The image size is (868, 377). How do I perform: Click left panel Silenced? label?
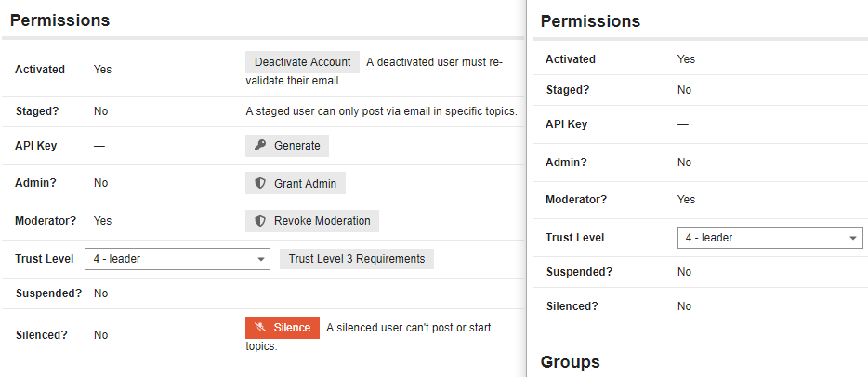coord(42,335)
